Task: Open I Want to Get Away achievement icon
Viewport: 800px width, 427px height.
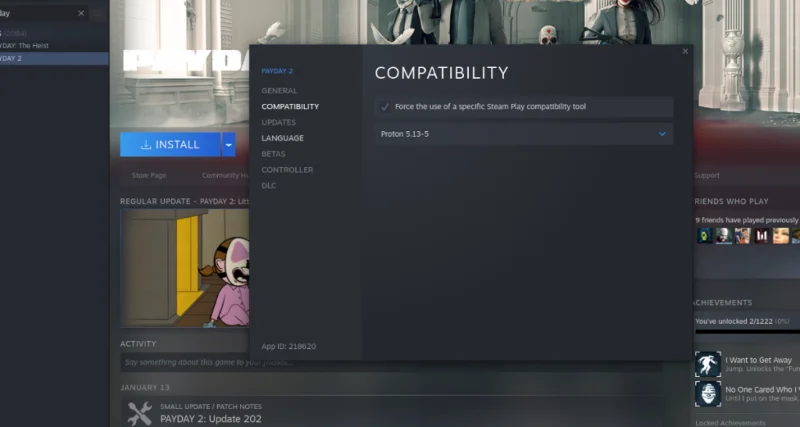Action: pos(708,364)
